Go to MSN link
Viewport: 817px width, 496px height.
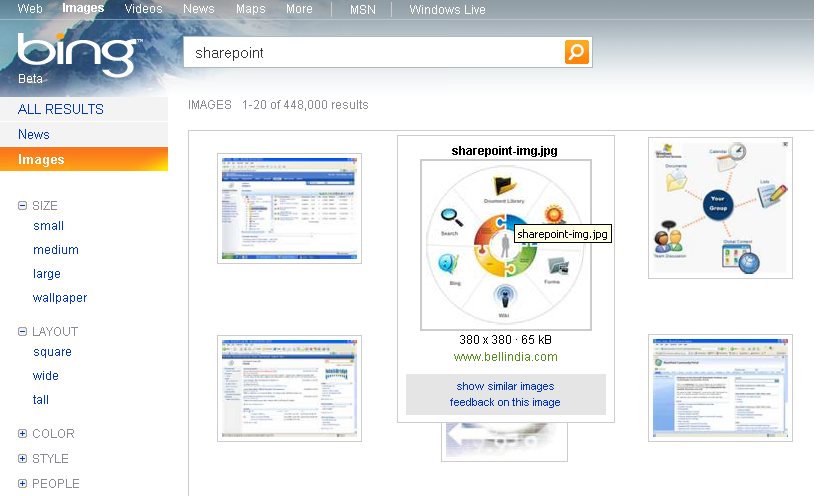[363, 9]
